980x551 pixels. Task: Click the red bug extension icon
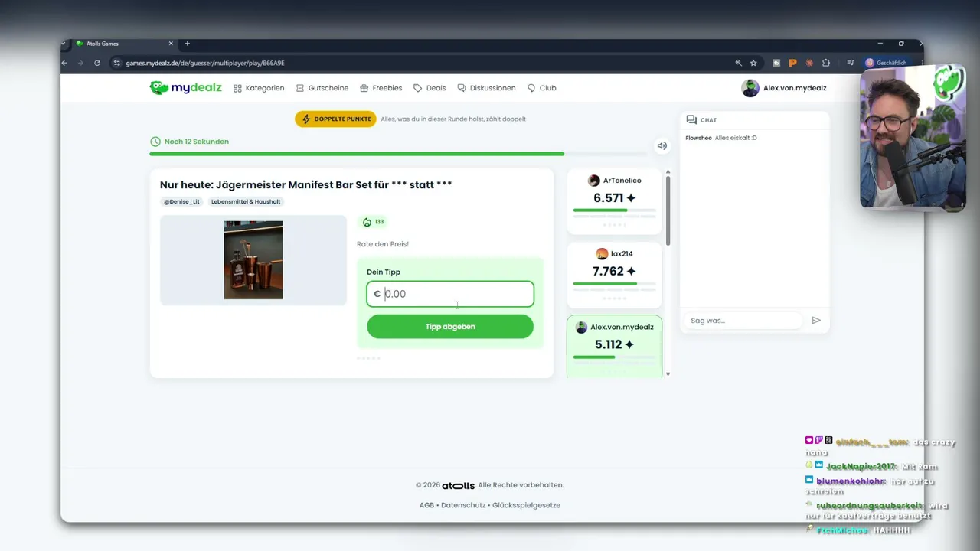pos(809,63)
